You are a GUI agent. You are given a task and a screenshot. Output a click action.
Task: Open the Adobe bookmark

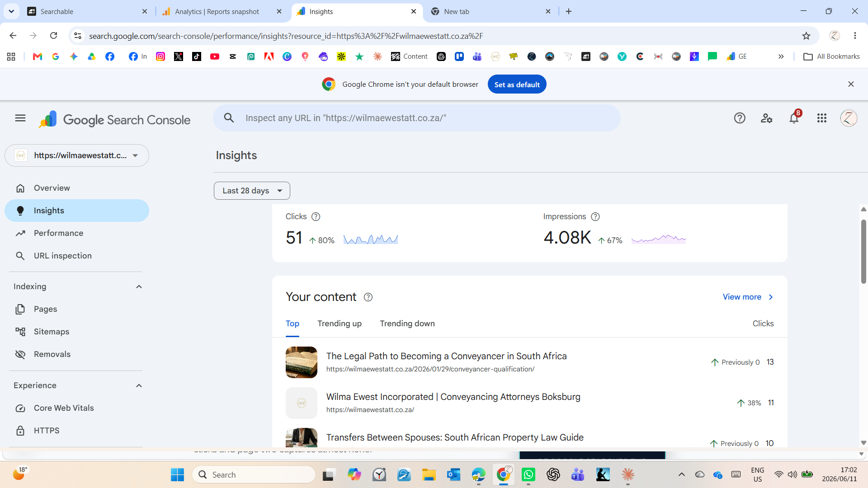269,56
